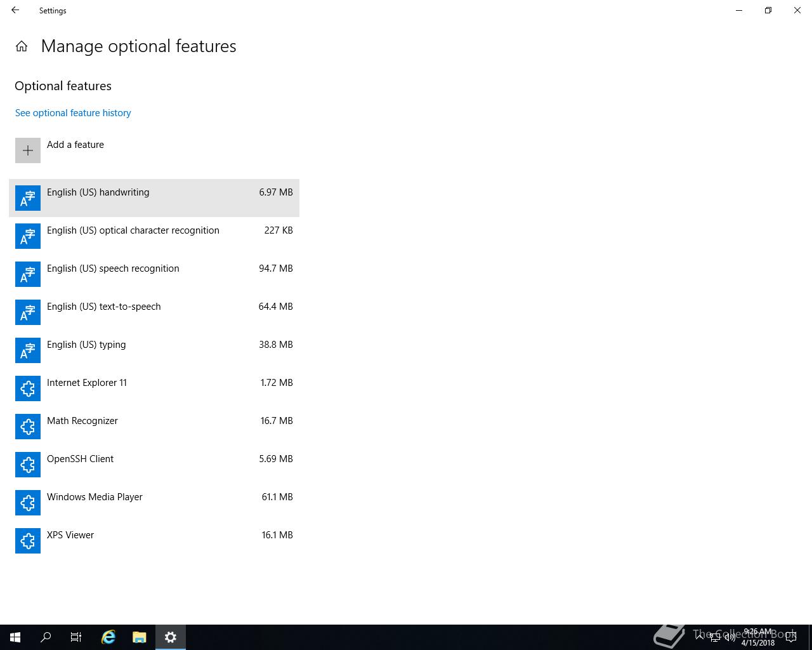Go to Settings home icon
This screenshot has height=650, width=812.
pyautogui.click(x=22, y=46)
